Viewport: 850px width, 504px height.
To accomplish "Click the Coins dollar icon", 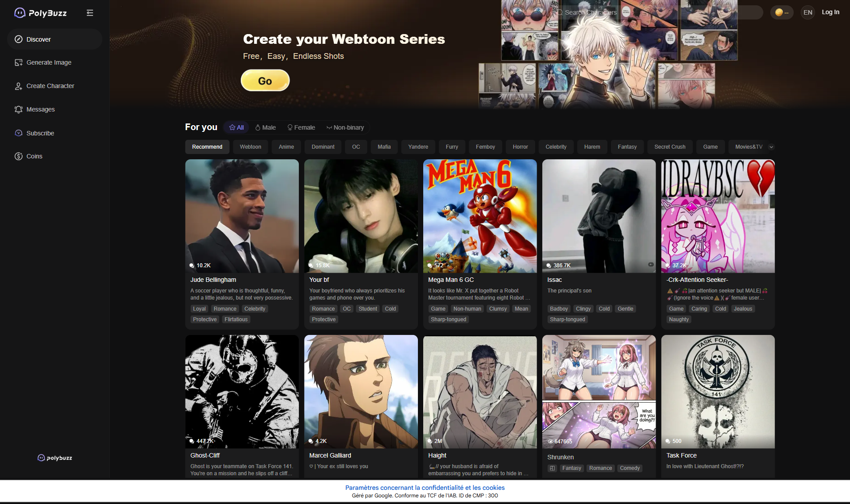I will pos(19,156).
